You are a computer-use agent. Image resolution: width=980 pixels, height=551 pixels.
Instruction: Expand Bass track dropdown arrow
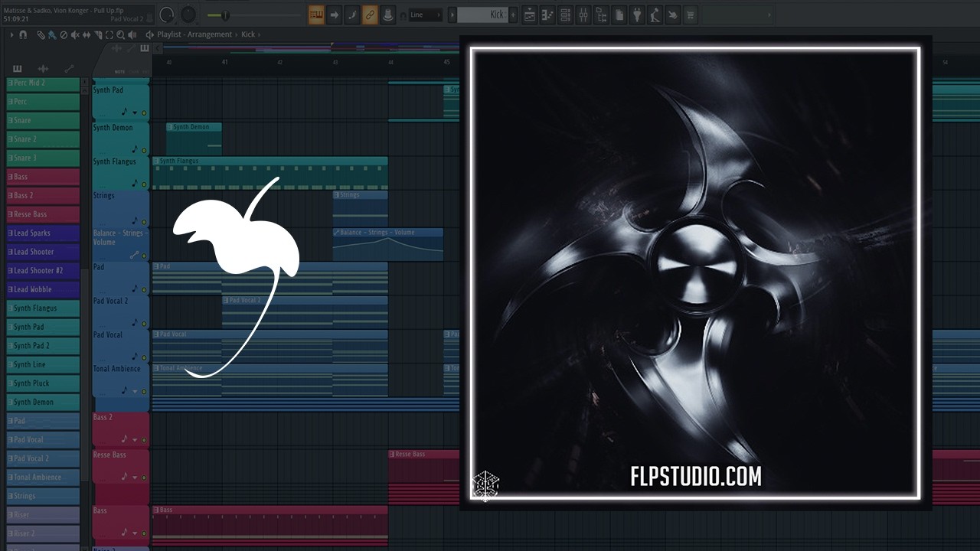(x=135, y=533)
